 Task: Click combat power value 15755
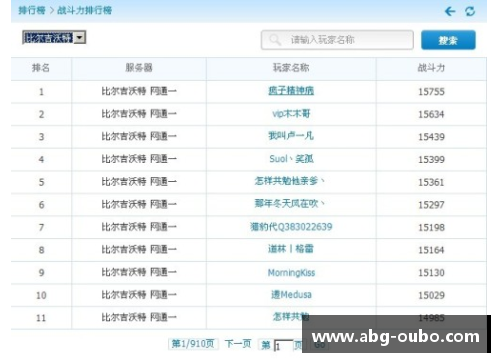coord(431,92)
